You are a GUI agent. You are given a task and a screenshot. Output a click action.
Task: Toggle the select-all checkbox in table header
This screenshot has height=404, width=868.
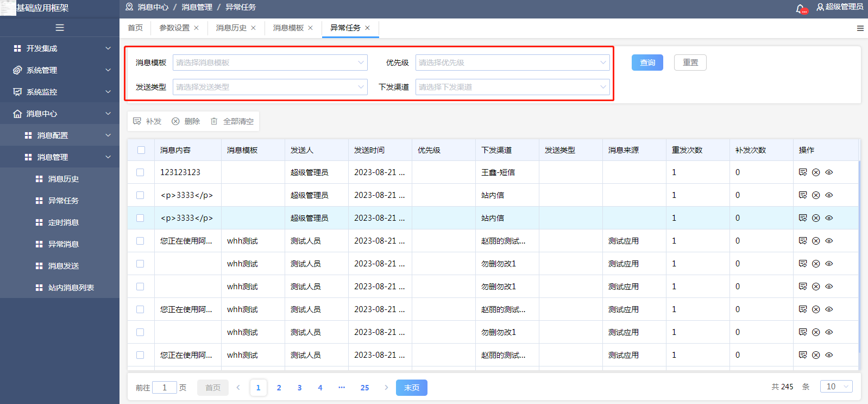[x=141, y=150]
